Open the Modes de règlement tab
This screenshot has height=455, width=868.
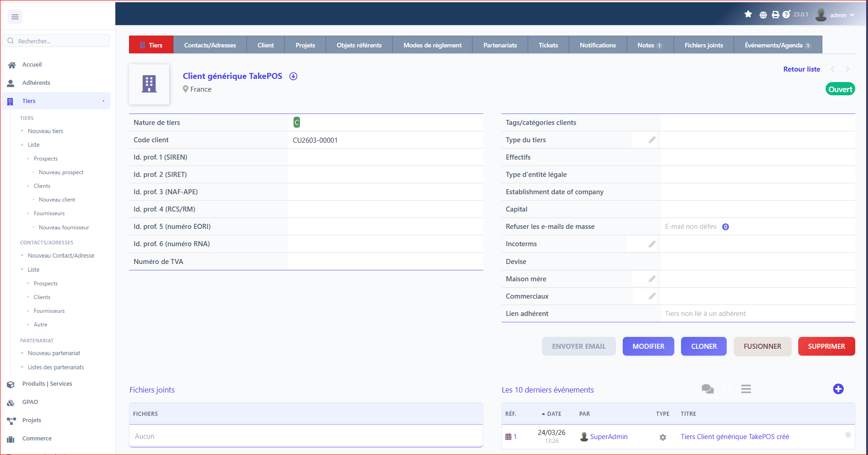pyautogui.click(x=432, y=45)
